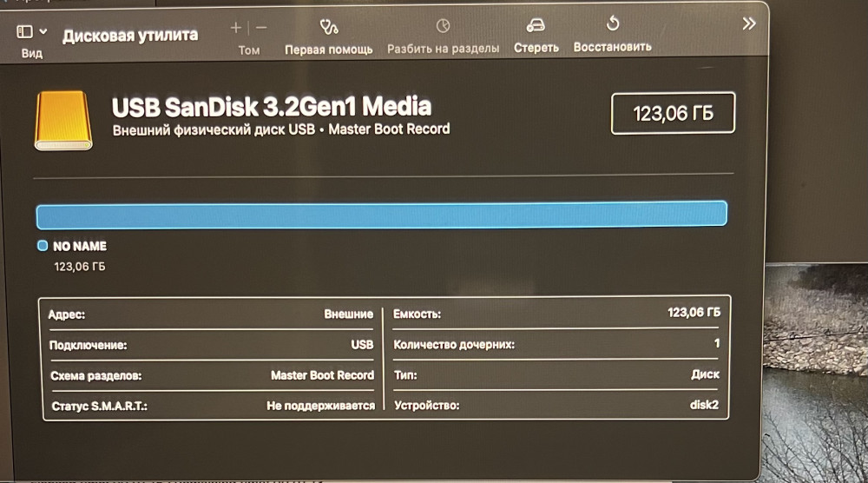Click the Erase drive icon
This screenshot has width=868, height=483.
[536, 26]
